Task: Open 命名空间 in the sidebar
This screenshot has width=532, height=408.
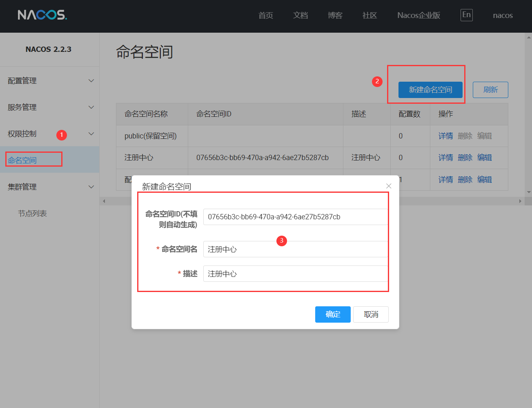Action: pos(22,160)
